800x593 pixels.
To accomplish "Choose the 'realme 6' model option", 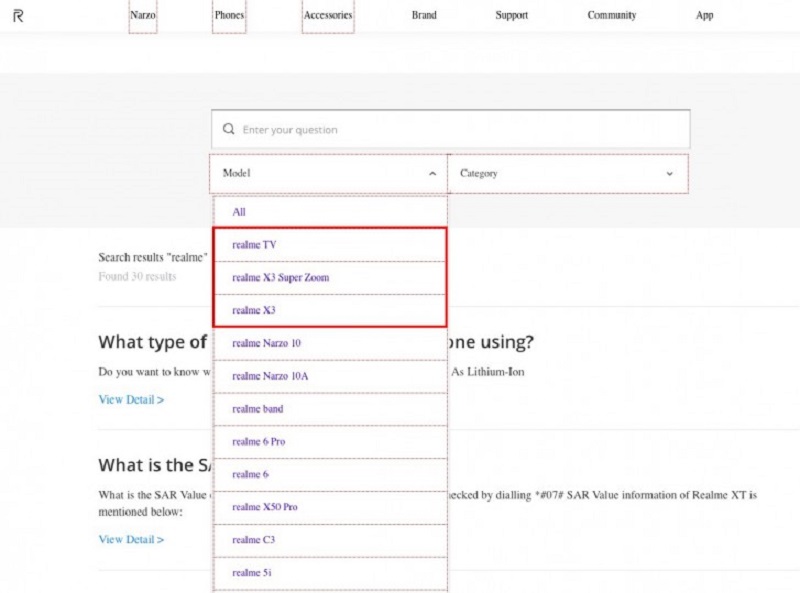I will tap(330, 475).
